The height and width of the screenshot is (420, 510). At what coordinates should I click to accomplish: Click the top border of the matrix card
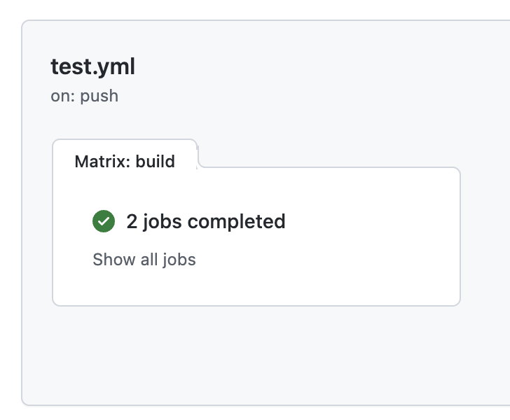[x=329, y=167]
